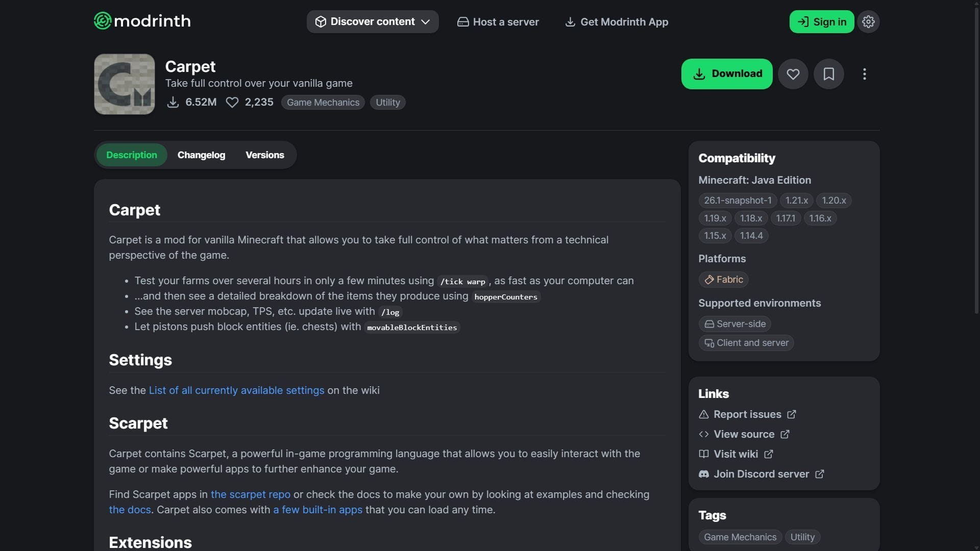Click the green Download button
Screen dimensions: 980x551
(x=726, y=74)
